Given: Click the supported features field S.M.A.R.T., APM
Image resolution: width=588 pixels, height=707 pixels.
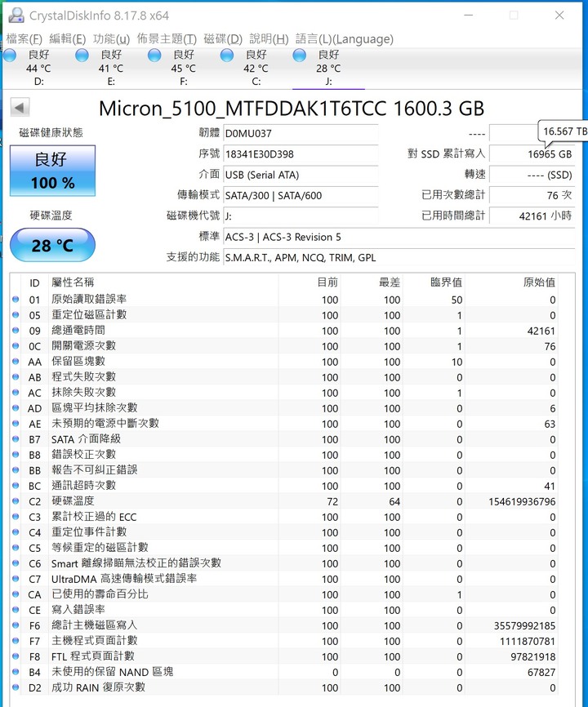Looking at the screenshot, I should point(399,258).
